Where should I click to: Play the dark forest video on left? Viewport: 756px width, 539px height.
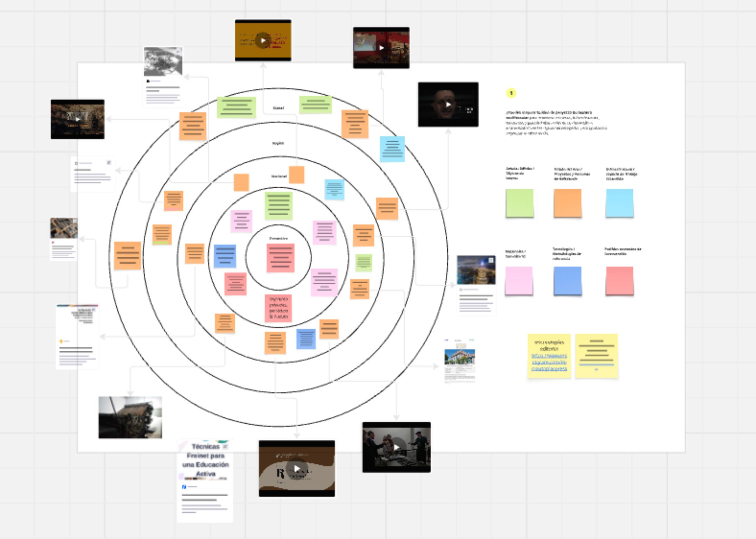click(x=78, y=119)
